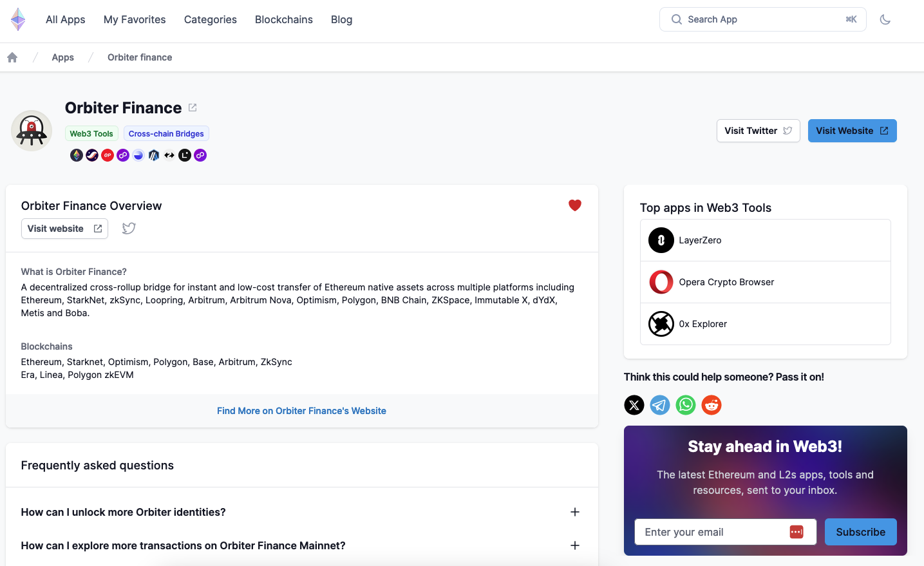
Task: Open All Apps menu
Action: [x=66, y=19]
